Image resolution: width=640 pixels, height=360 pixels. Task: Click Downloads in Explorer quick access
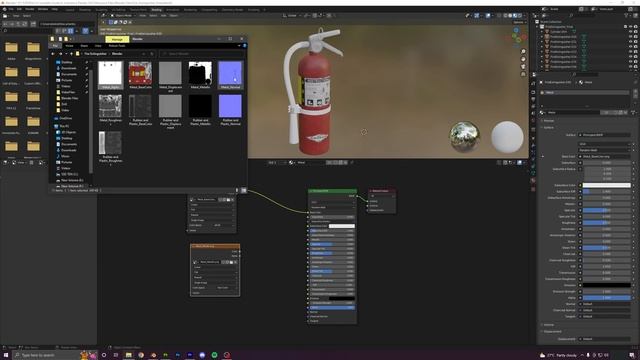click(x=69, y=68)
